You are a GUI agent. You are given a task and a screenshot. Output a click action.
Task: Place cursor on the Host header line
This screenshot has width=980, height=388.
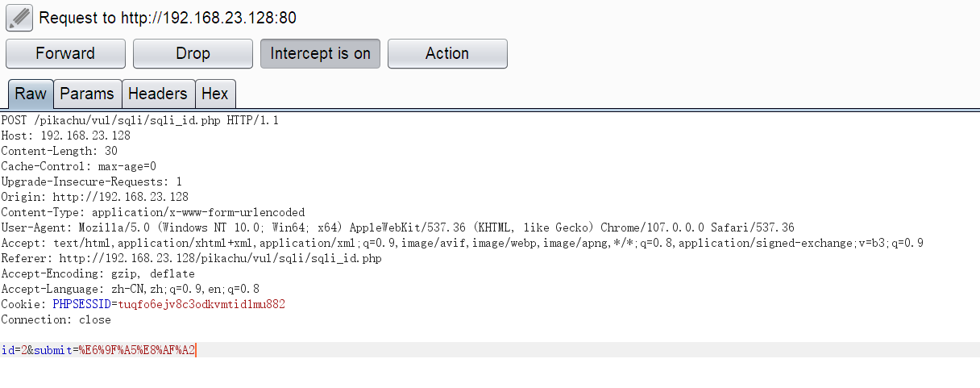[65, 136]
